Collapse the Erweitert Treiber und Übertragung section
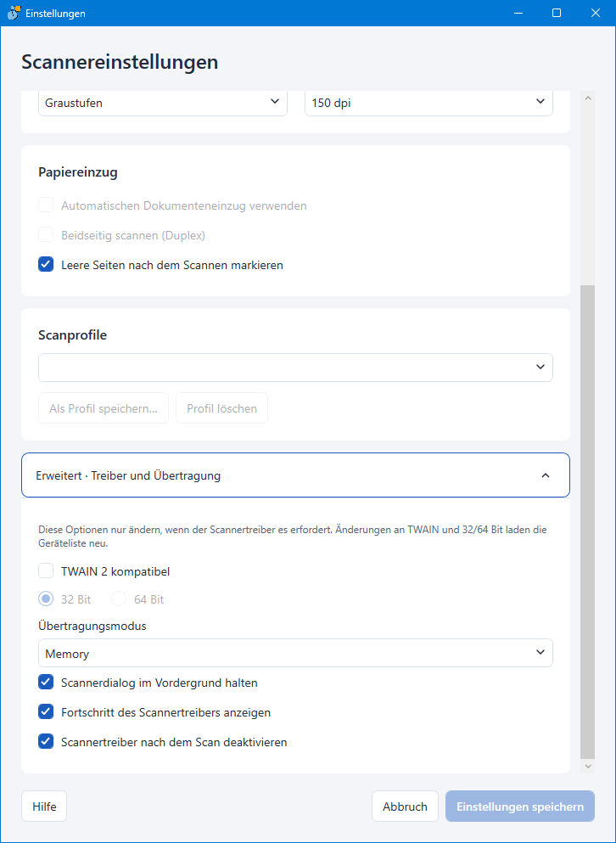Screen dimensions: 616x843 295,475
